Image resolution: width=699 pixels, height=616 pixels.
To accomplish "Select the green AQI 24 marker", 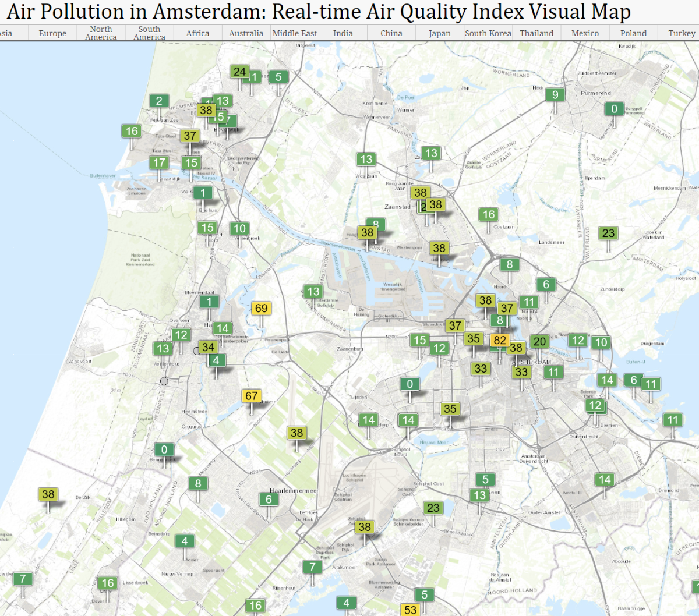I will [x=239, y=72].
